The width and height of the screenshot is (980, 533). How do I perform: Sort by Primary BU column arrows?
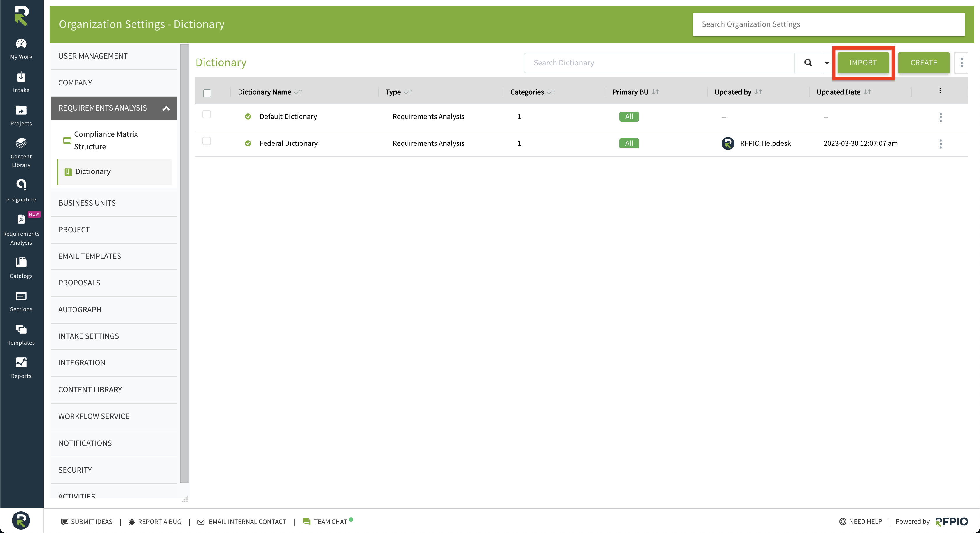(655, 92)
